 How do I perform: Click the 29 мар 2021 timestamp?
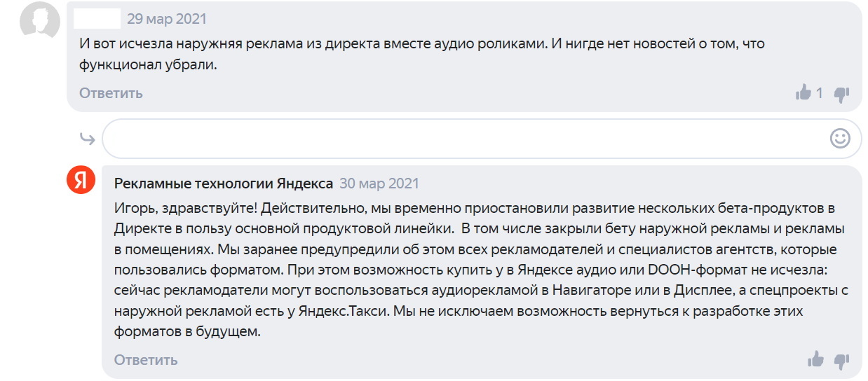(x=167, y=19)
